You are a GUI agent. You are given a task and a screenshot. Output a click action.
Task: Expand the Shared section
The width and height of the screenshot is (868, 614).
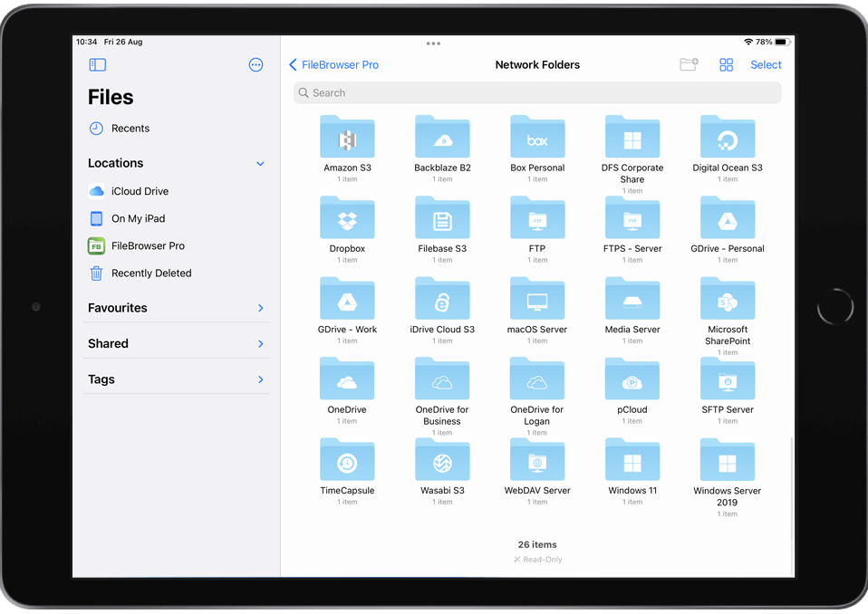pyautogui.click(x=261, y=343)
